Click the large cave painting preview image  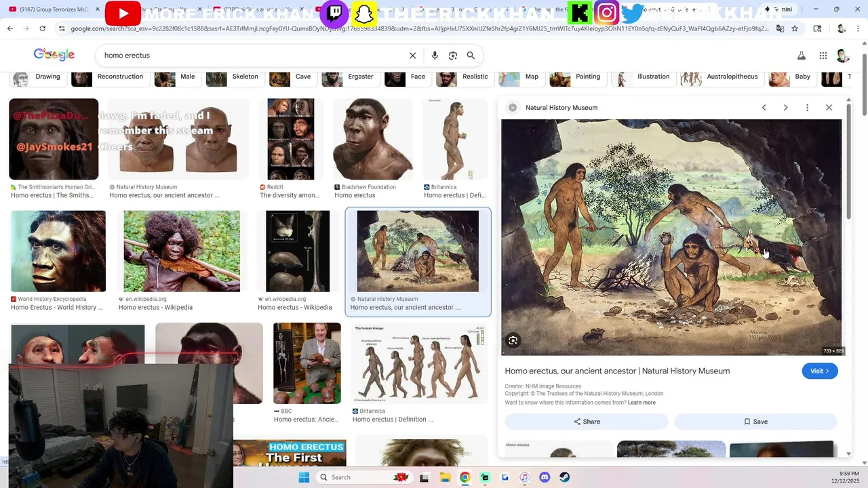tap(671, 237)
